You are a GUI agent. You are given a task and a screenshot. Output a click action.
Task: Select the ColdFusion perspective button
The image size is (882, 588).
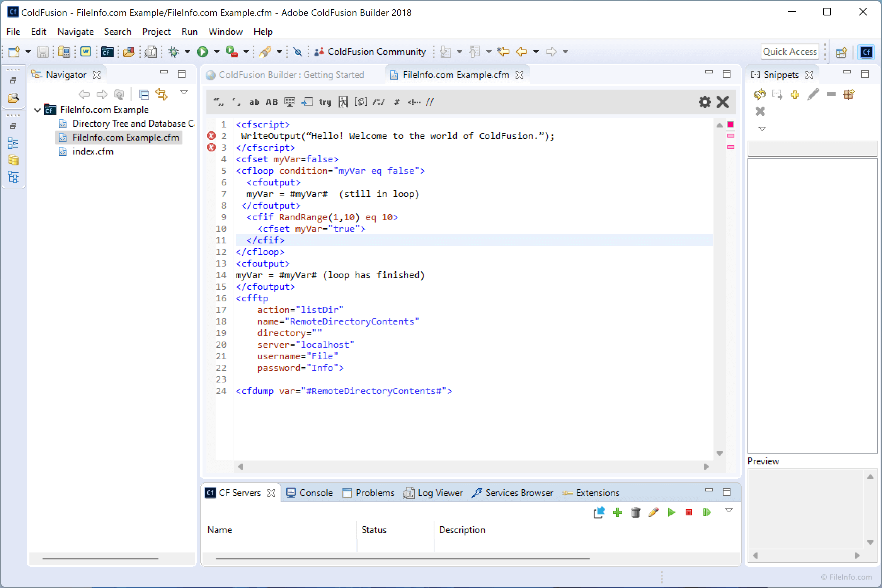coord(866,52)
